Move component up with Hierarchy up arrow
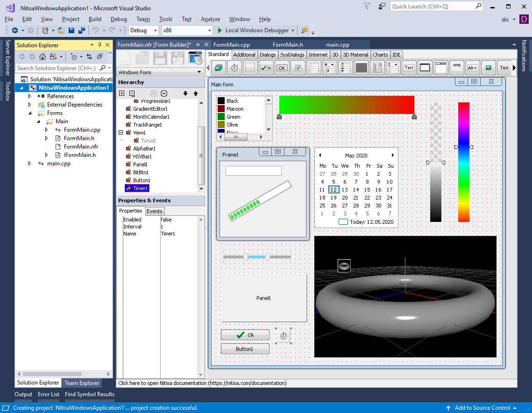532x413 pixels. (x=196, y=93)
